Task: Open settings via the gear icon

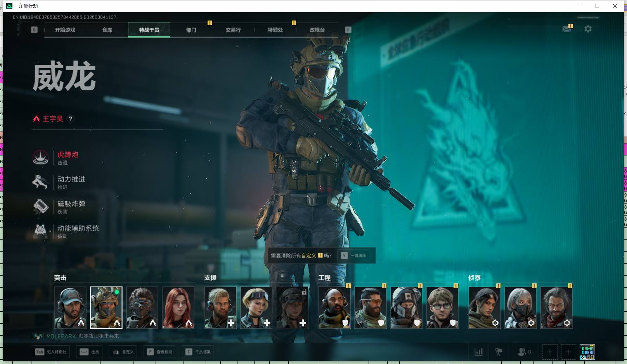Action: pos(588,29)
